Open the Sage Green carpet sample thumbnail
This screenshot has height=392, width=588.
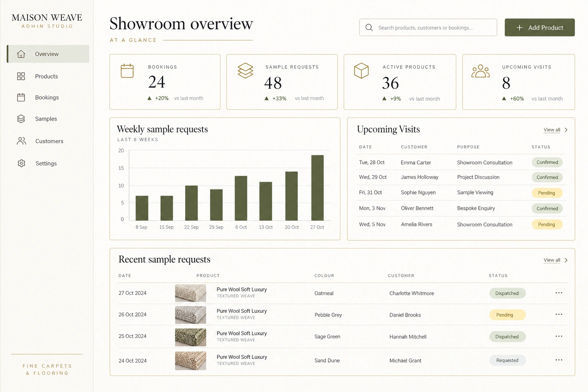click(191, 337)
